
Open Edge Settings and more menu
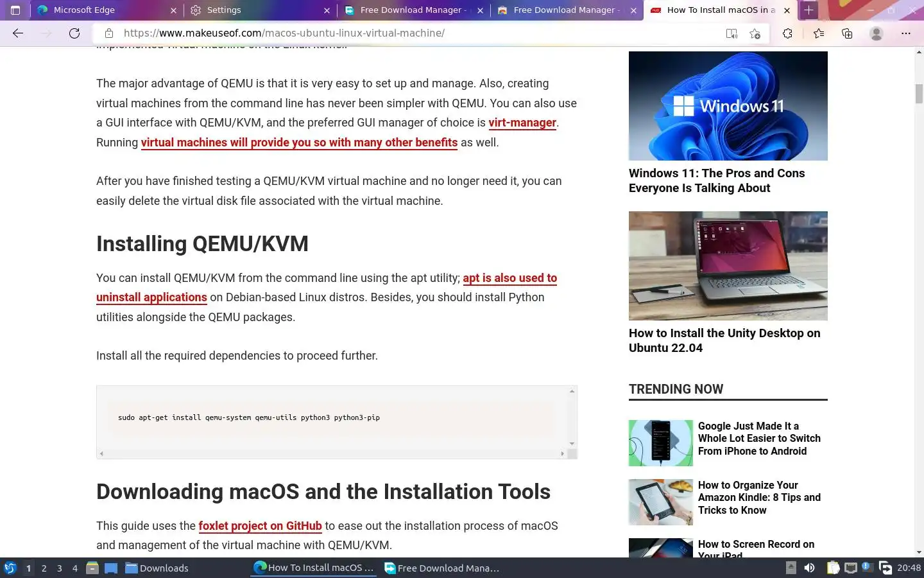click(906, 33)
